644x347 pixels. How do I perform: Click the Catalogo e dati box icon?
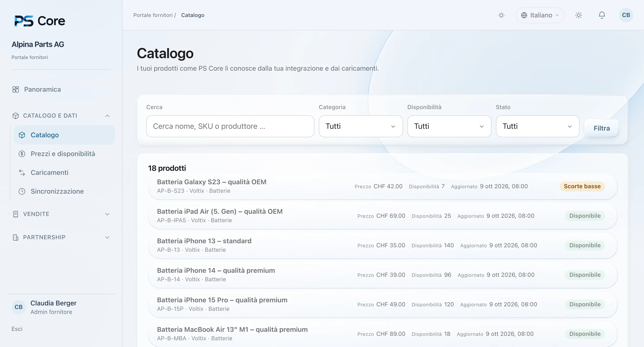point(15,116)
